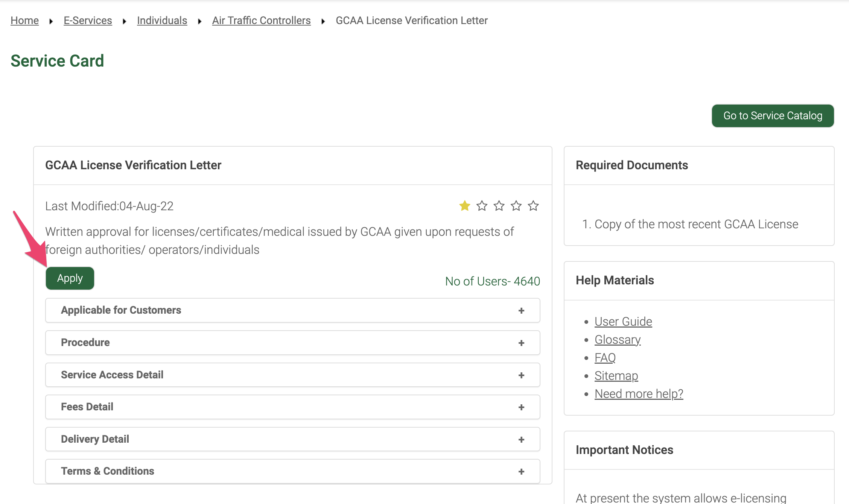Image resolution: width=849 pixels, height=504 pixels.
Task: Rate the service three stars
Action: [x=499, y=206]
